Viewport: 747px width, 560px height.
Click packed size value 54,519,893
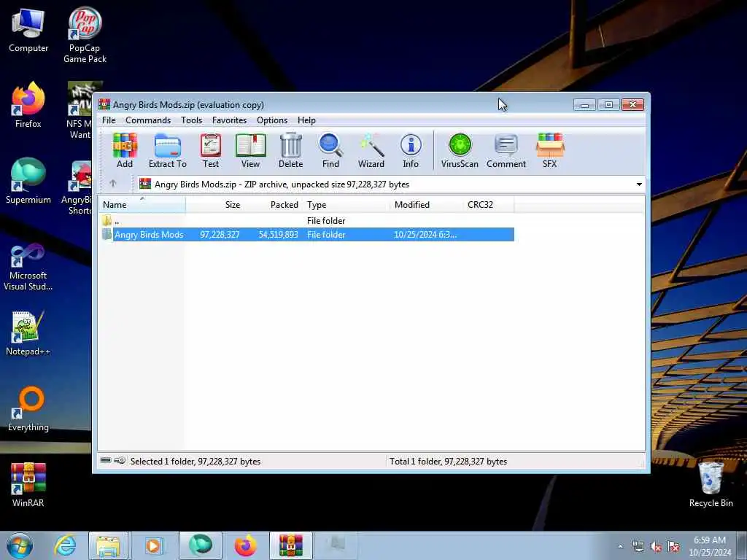click(278, 234)
